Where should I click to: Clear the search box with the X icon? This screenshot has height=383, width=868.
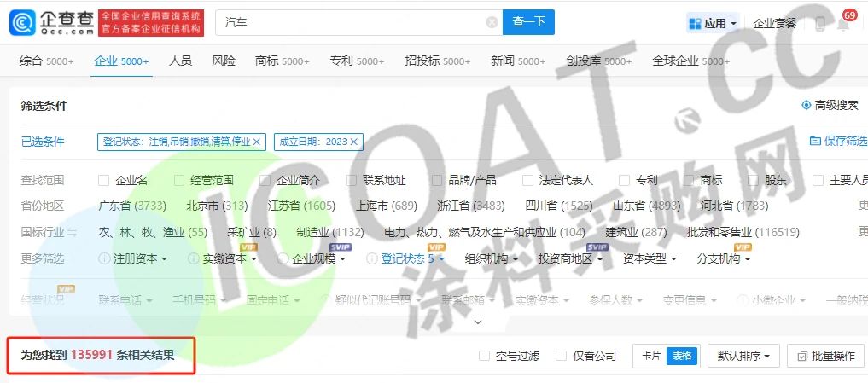492,22
